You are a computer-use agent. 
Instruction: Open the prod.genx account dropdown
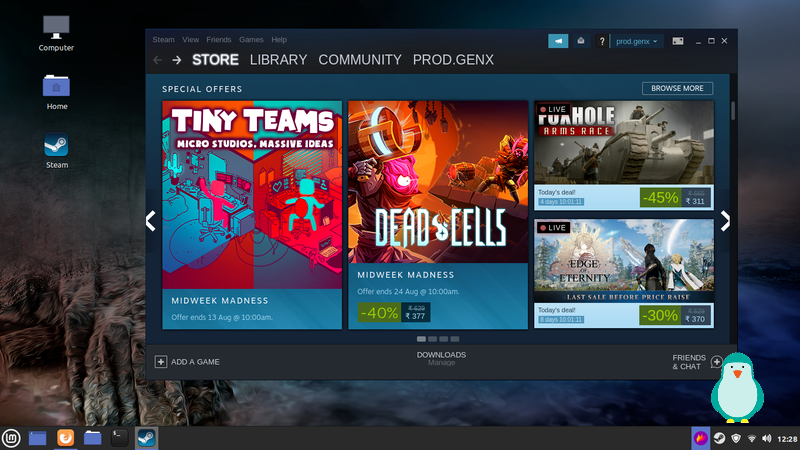[636, 41]
